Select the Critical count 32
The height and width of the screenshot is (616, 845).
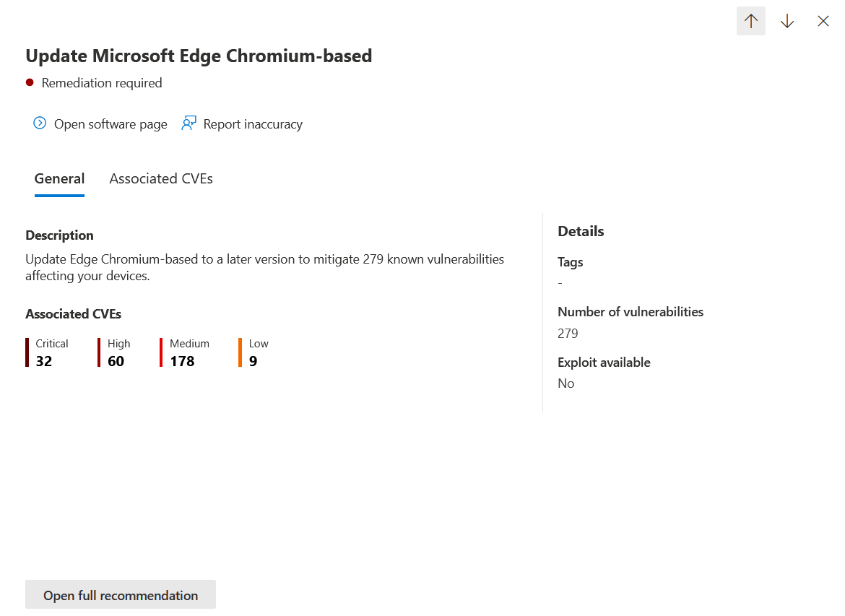44,361
